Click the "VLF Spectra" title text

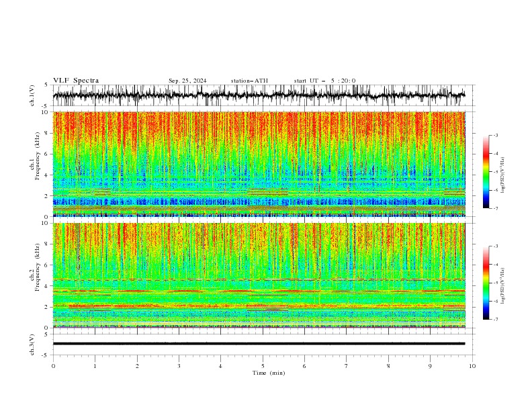click(76, 81)
